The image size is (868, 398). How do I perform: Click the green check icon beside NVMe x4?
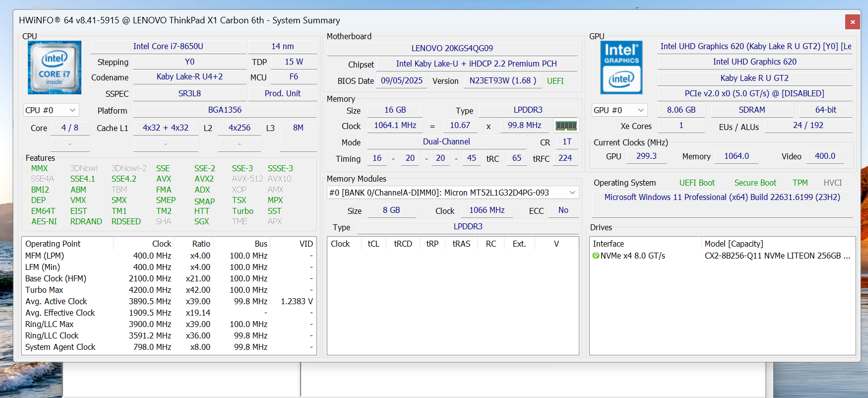tap(596, 256)
